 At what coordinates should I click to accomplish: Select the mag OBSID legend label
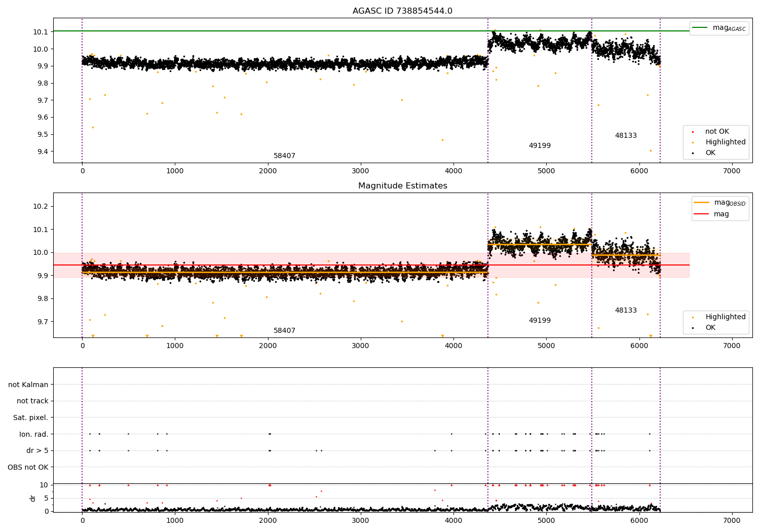(730, 203)
